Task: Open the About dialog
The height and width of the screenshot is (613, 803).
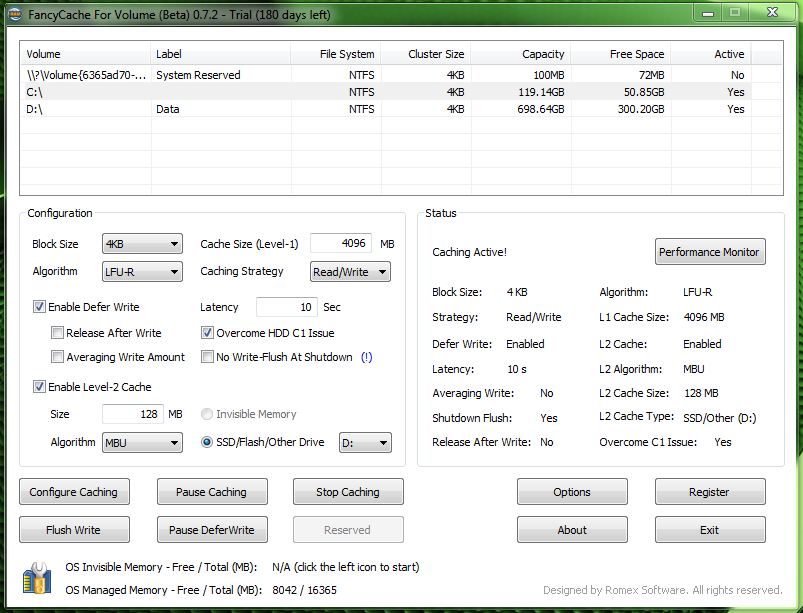Action: tap(572, 530)
